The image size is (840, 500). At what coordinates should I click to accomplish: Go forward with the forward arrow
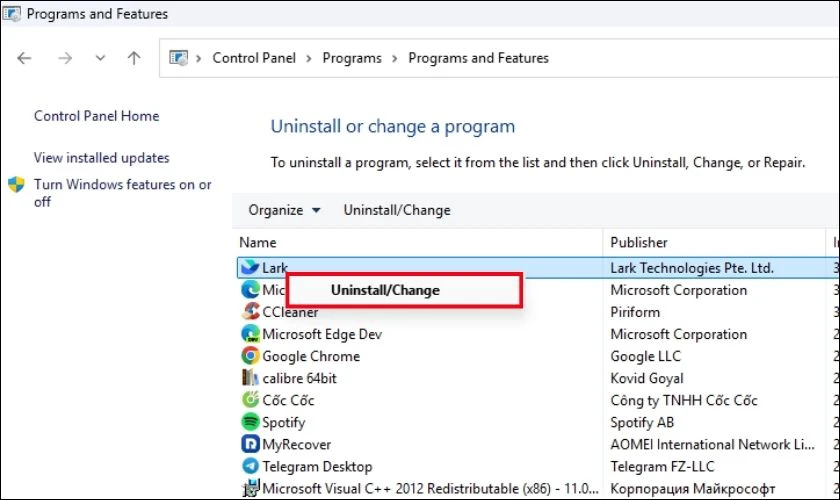(65, 58)
